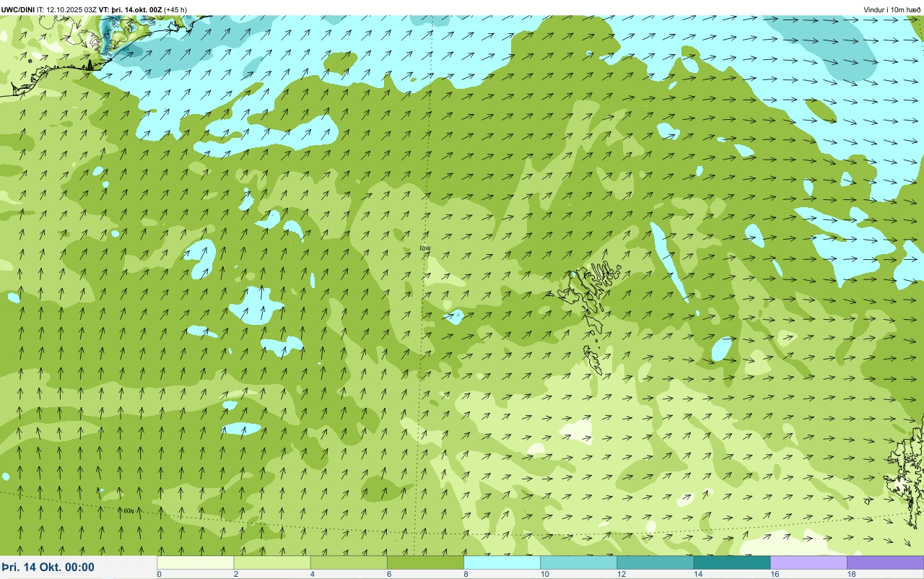Click the 'Þri. 14 Okt. 00:00' date label

48,567
